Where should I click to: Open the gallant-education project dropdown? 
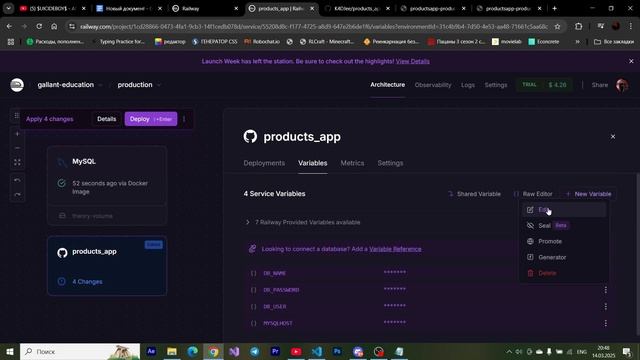coord(70,85)
